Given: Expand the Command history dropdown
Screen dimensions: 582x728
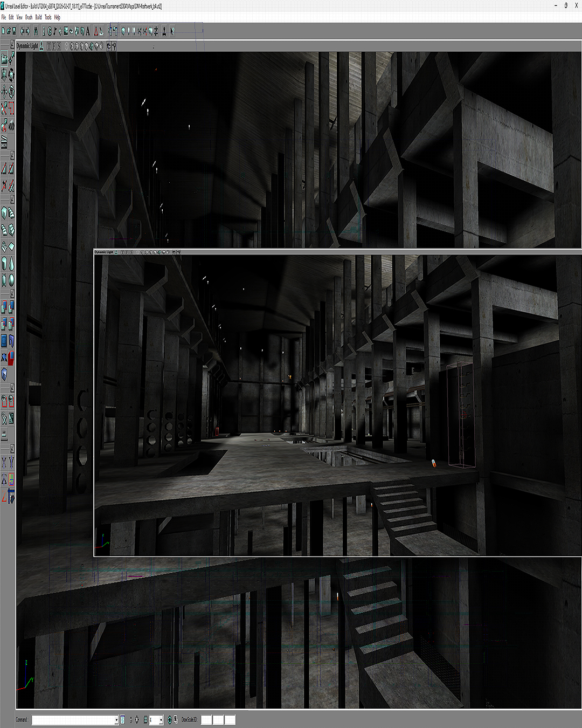Looking at the screenshot, I should pyautogui.click(x=116, y=720).
